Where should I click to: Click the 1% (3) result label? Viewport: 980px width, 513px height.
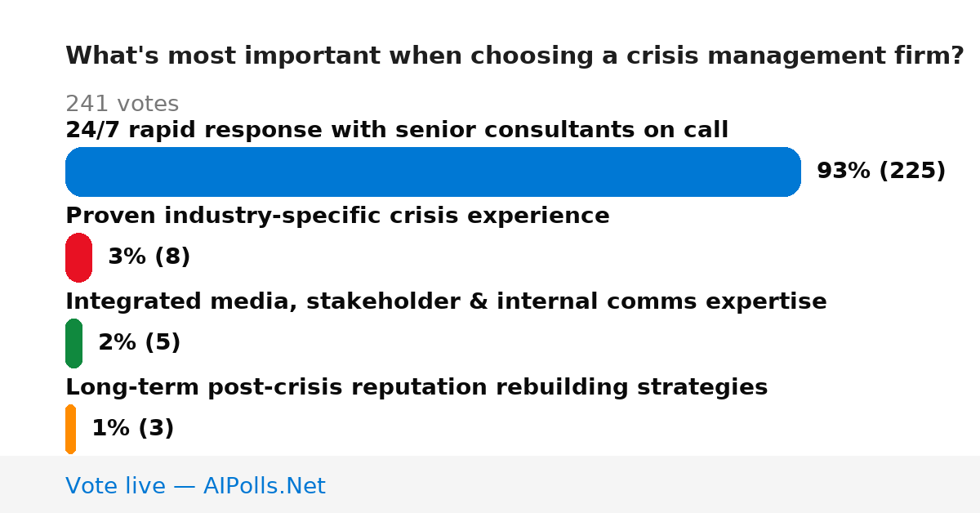coord(132,429)
